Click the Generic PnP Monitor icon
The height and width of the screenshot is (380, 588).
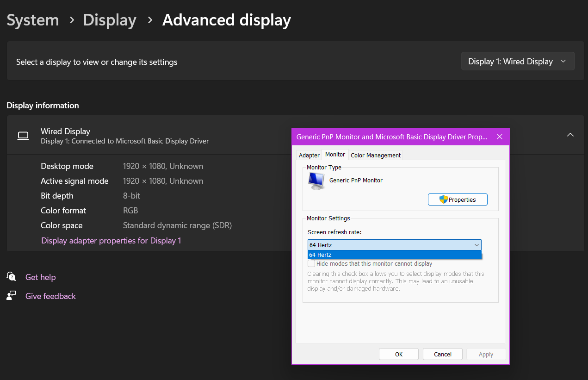click(317, 181)
